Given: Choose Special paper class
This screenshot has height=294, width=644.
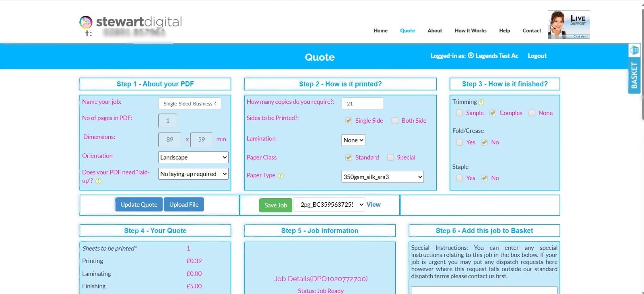Looking at the screenshot, I should point(390,158).
